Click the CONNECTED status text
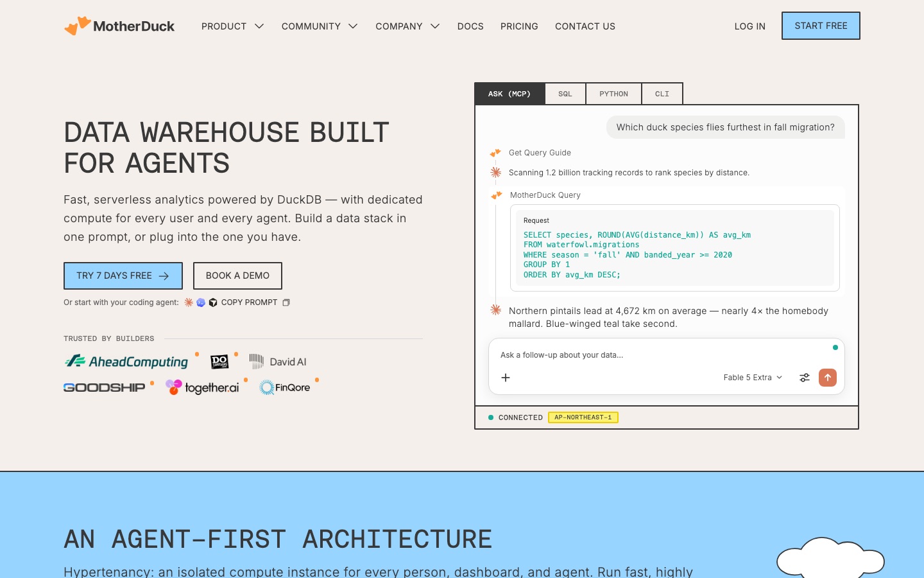The width and height of the screenshot is (924, 578). click(520, 417)
